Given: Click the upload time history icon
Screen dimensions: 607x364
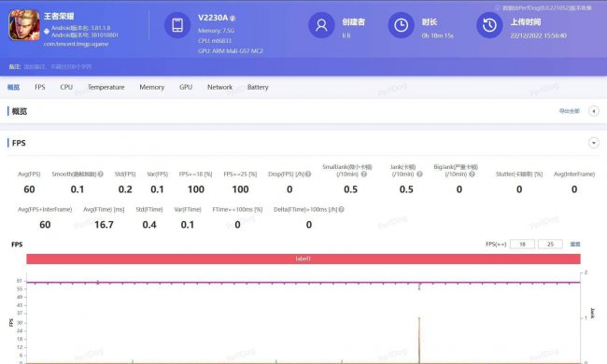Looking at the screenshot, I should pos(489,25).
